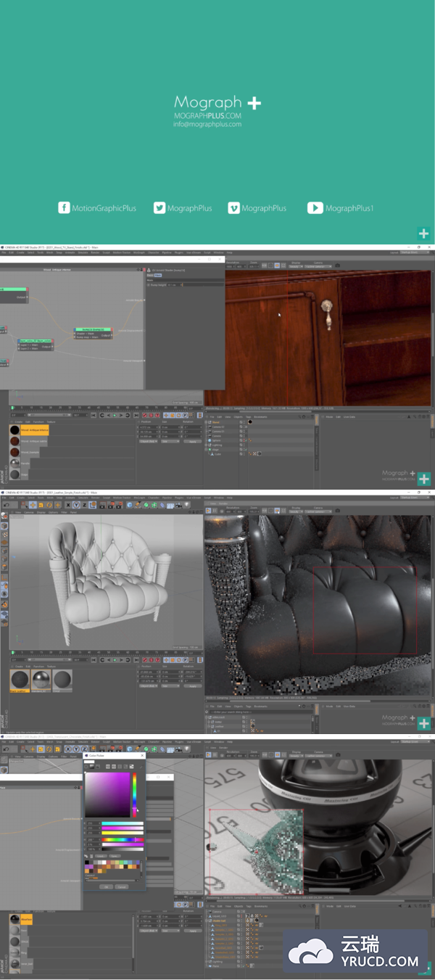The image size is (435, 980).
Task: Open the MOGRAPHPLUS.COM website link
Action: [x=207, y=116]
